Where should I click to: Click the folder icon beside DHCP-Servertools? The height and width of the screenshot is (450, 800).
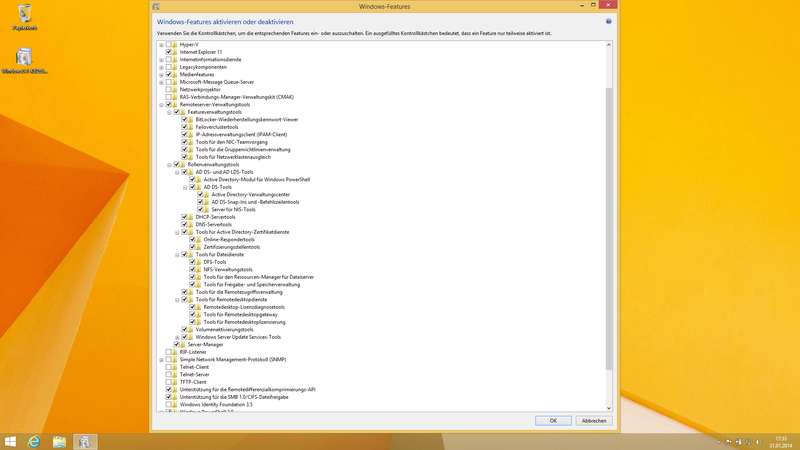tap(190, 217)
